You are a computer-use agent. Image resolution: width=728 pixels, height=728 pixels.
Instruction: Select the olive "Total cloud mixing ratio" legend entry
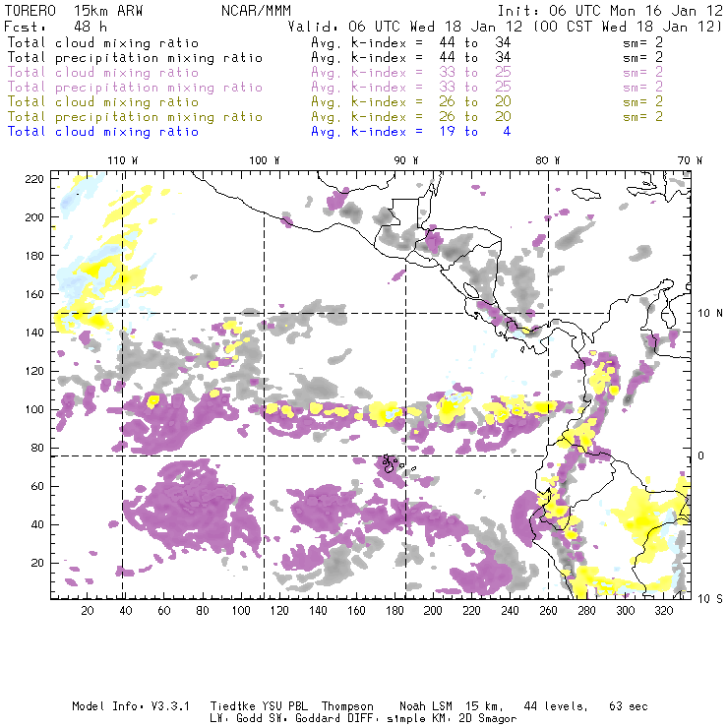pos(103,102)
